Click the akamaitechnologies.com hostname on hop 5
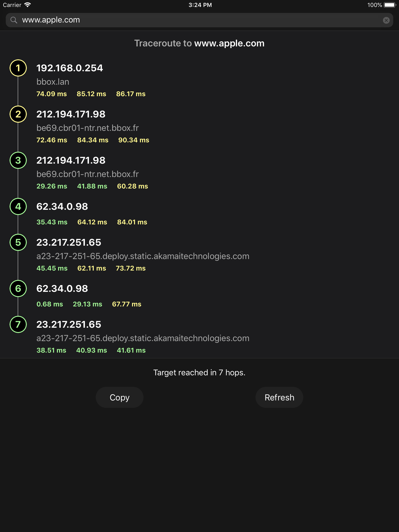 pos(143,256)
